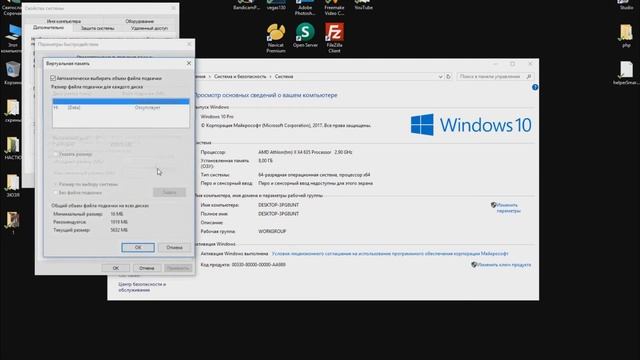The height and width of the screenshot is (360, 640).
Task: Click the Windows 10 Pro edition text
Action: tap(217, 117)
